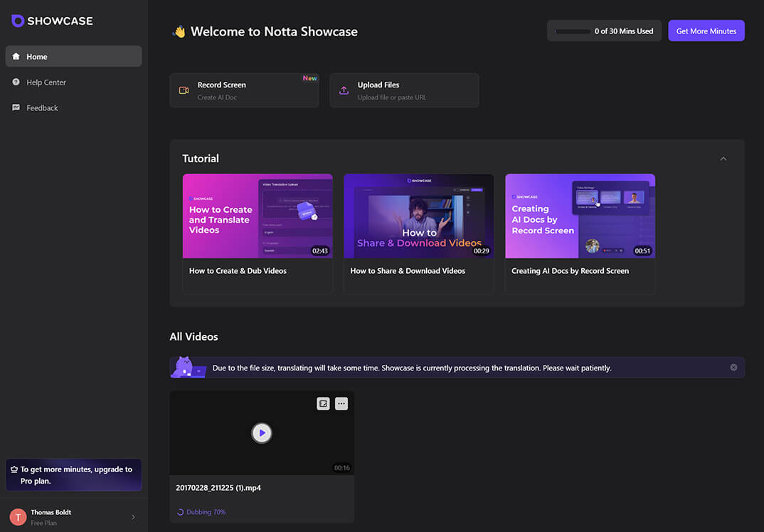Click the Showcase logo icon
This screenshot has height=532, width=764.
click(18, 21)
